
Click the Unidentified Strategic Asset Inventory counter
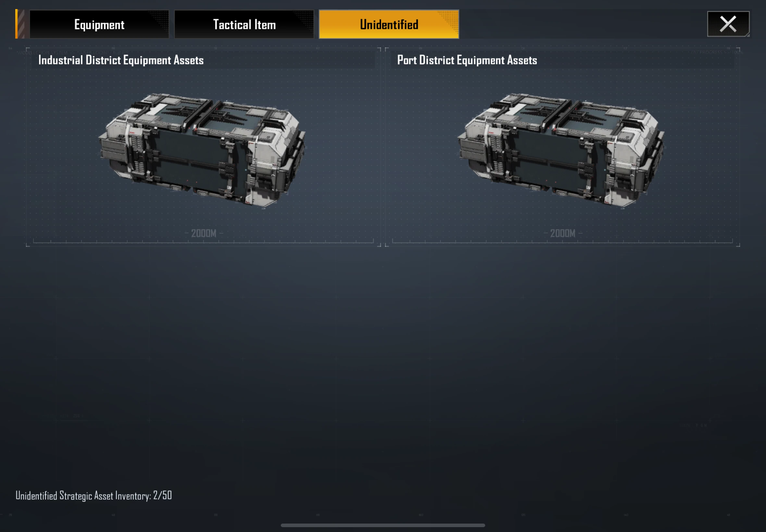94,496
